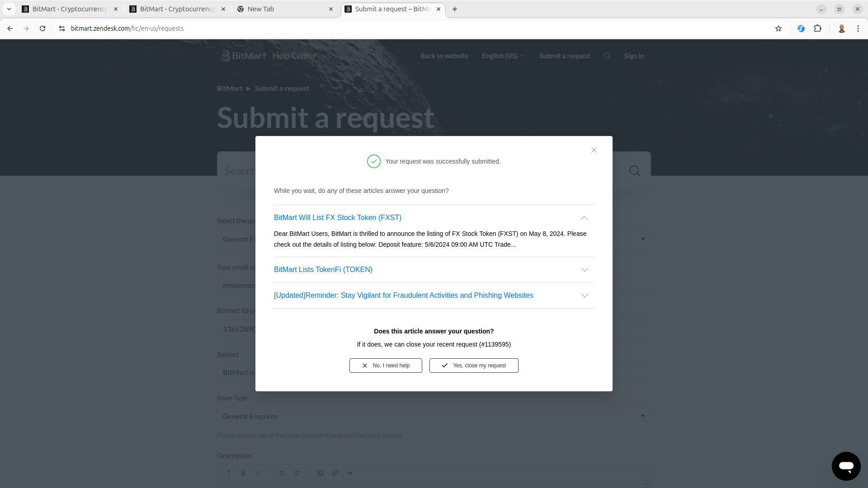Open the BitMart Will List FX Stock Token link
The height and width of the screenshot is (488, 868).
(338, 218)
